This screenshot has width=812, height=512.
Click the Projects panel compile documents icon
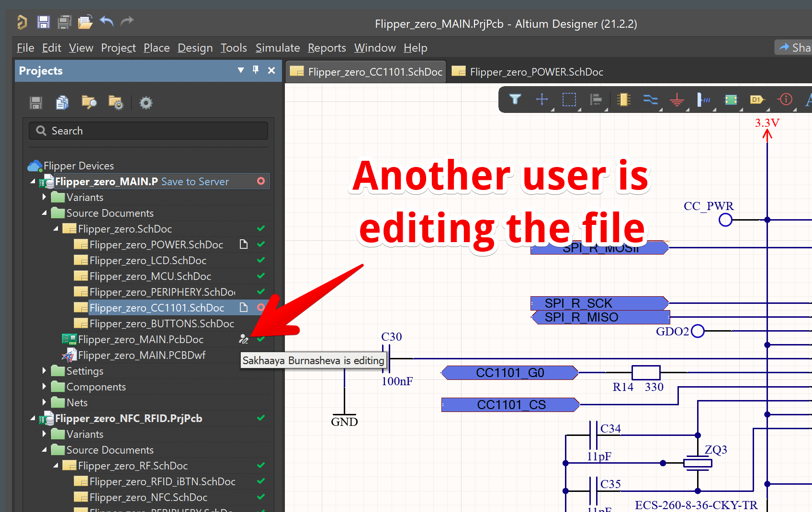pos(62,103)
